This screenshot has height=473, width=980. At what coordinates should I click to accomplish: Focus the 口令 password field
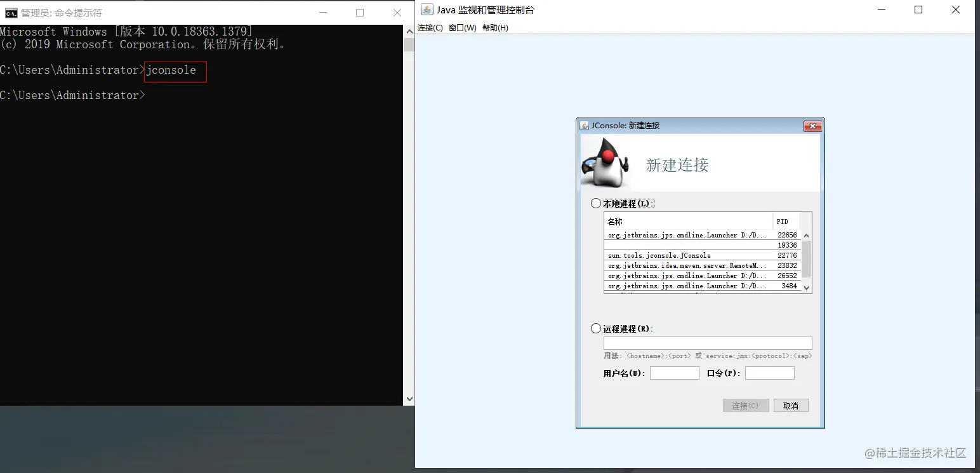coord(770,373)
